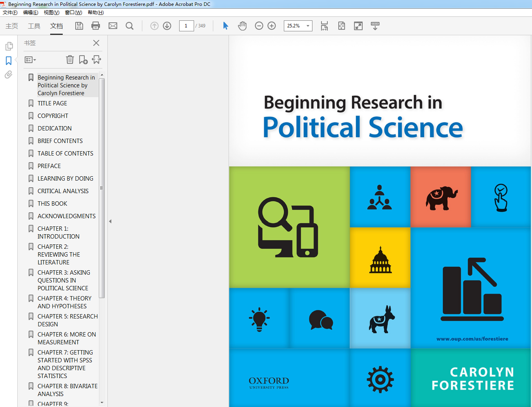Close the bookmarks panel
This screenshot has width=532, height=407.
tap(96, 43)
